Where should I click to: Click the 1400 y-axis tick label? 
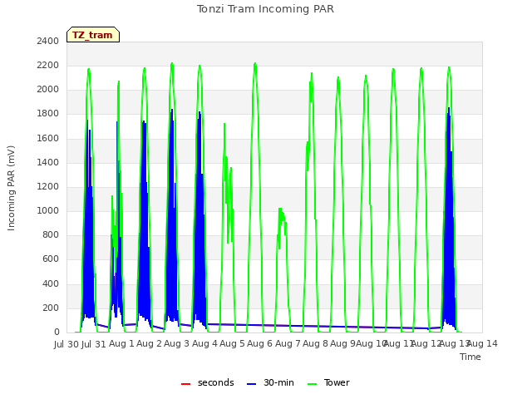48,163
